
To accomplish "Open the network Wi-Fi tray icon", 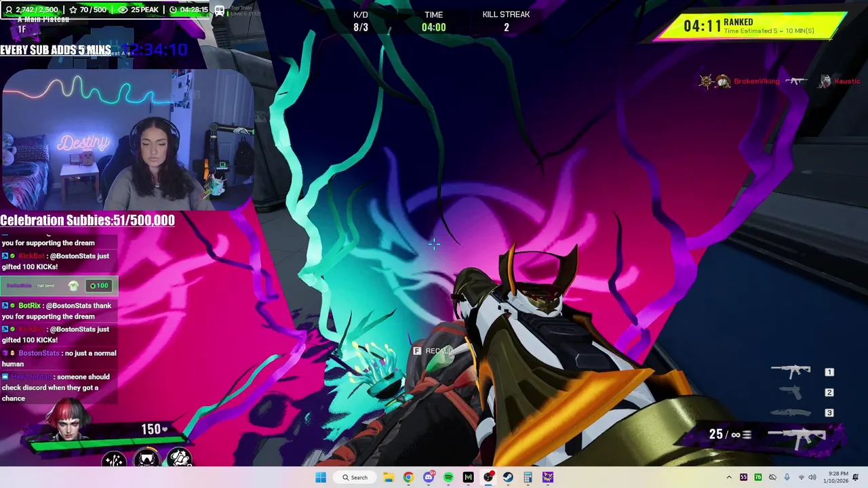I will pyautogui.click(x=802, y=477).
